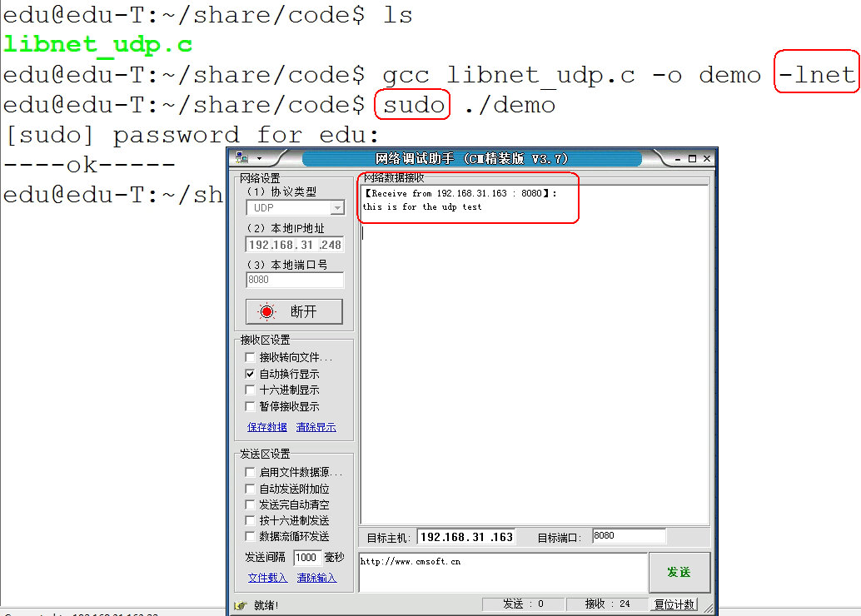The width and height of the screenshot is (861, 616).
Task: Click the 复位计数 reset counter button
Action: (674, 604)
